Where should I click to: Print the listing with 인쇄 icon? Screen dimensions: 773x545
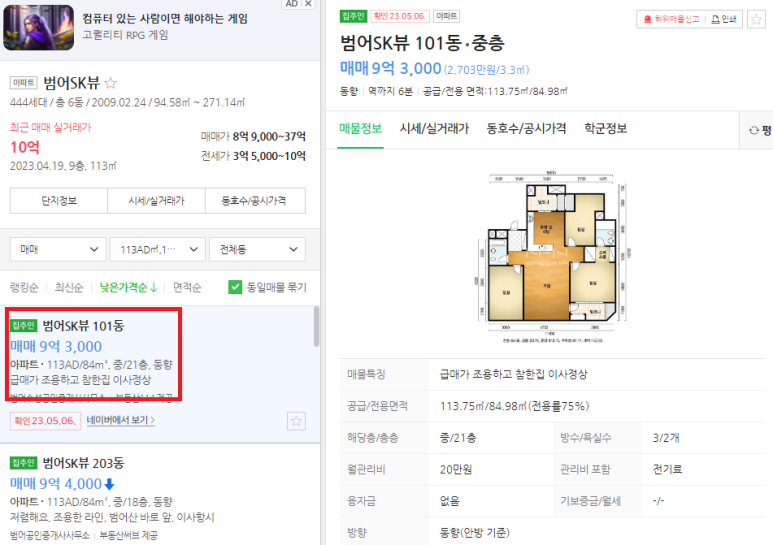coord(724,19)
